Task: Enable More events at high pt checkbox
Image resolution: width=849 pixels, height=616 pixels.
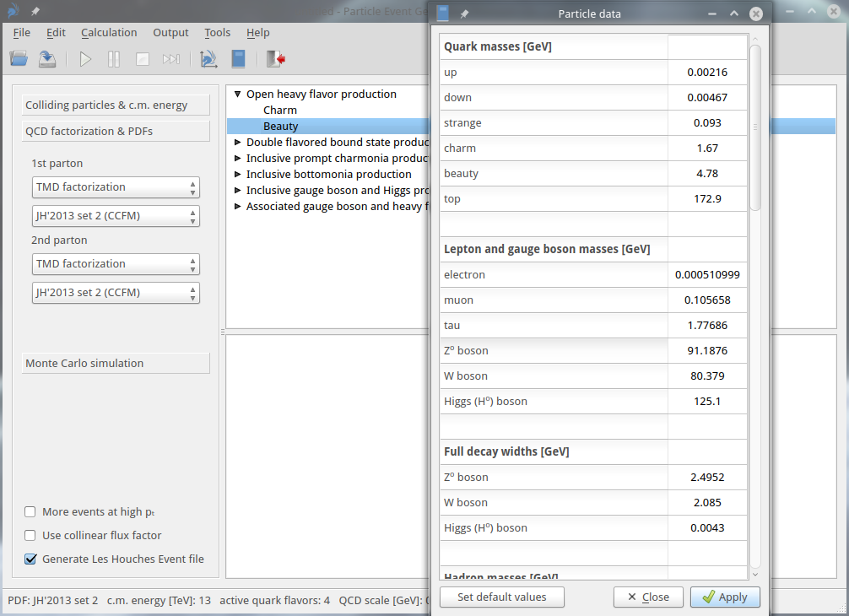Action: (30, 511)
